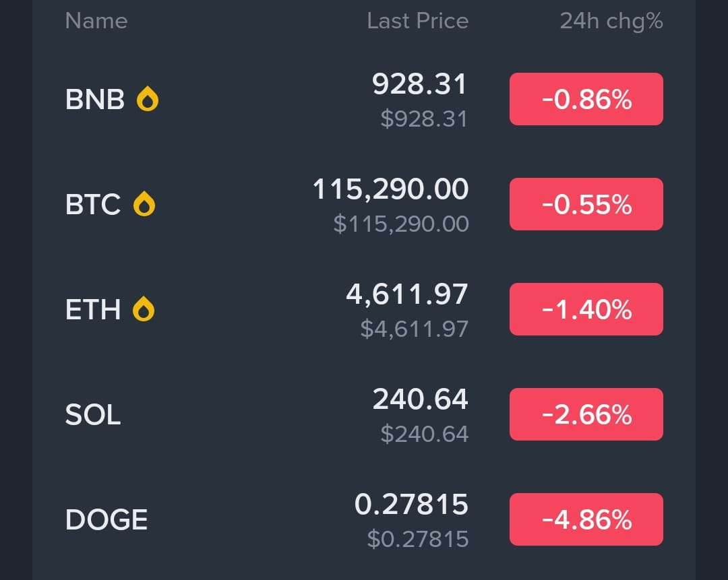Open the DOGE coin row
The width and height of the screenshot is (728, 580).
(x=364, y=519)
